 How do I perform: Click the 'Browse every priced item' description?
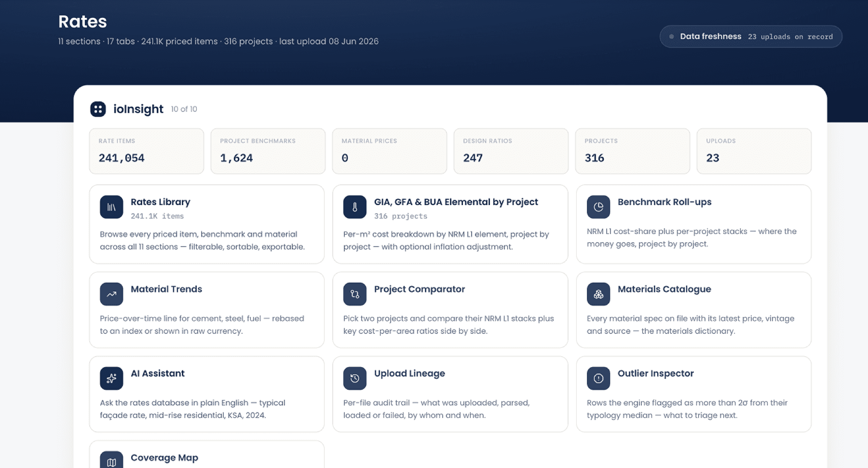coord(203,240)
